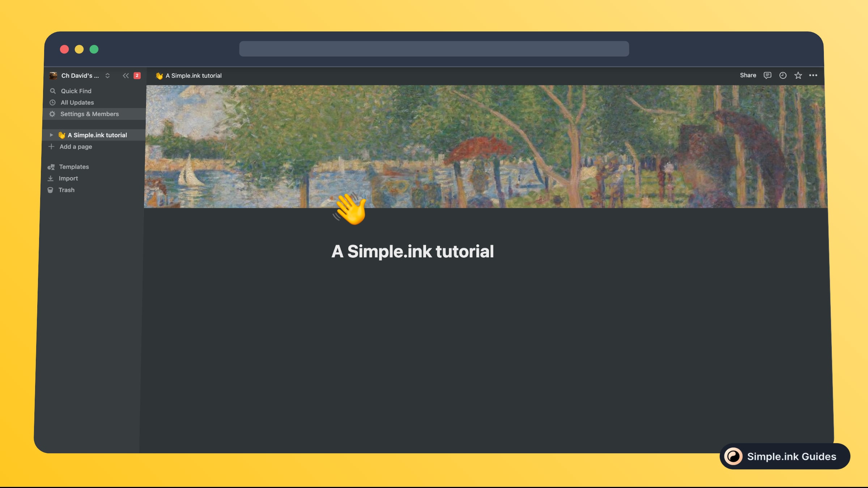The height and width of the screenshot is (488, 868).
Task: Click All Updates in sidebar
Action: click(x=77, y=103)
